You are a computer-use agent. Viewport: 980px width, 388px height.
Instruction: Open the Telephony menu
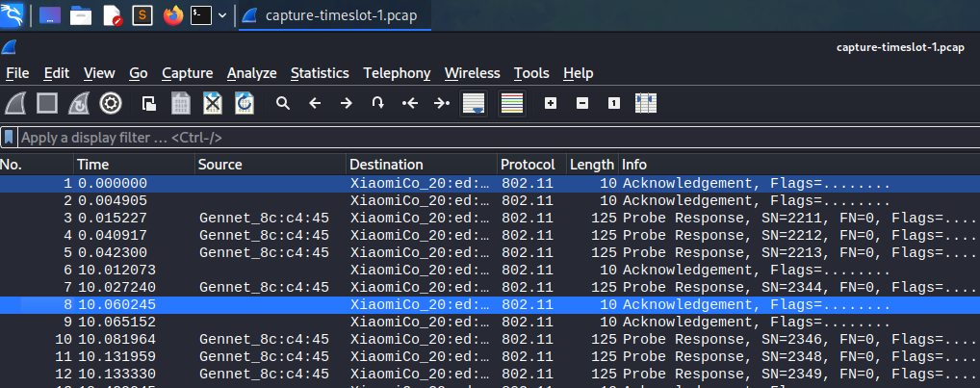click(x=397, y=73)
